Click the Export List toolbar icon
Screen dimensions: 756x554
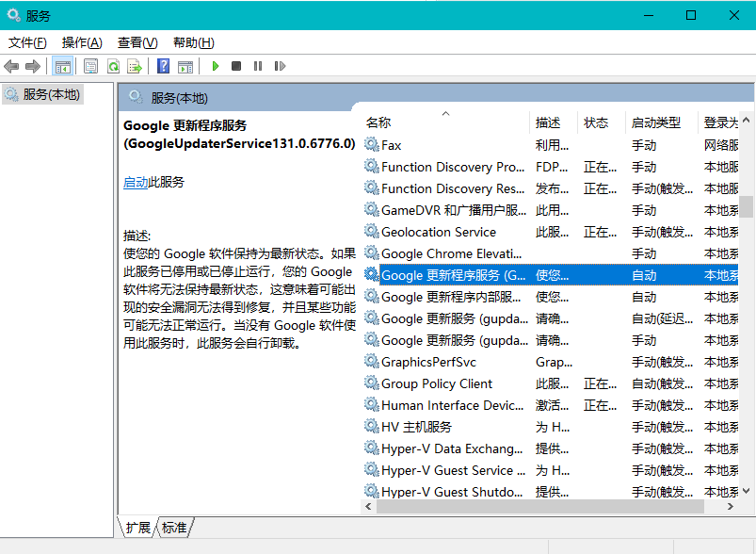click(x=135, y=66)
